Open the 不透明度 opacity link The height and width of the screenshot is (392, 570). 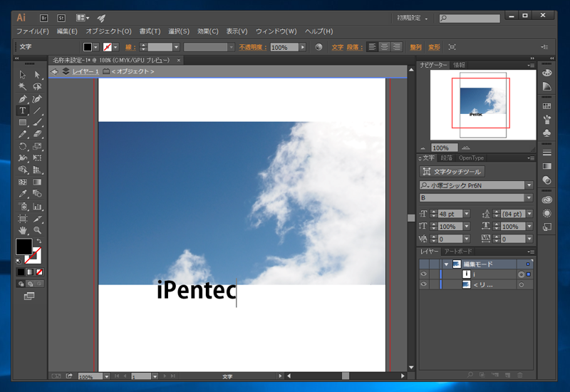252,47
